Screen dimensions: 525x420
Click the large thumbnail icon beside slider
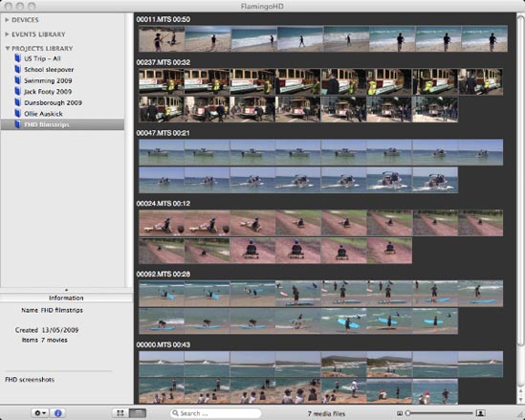pos(480,413)
